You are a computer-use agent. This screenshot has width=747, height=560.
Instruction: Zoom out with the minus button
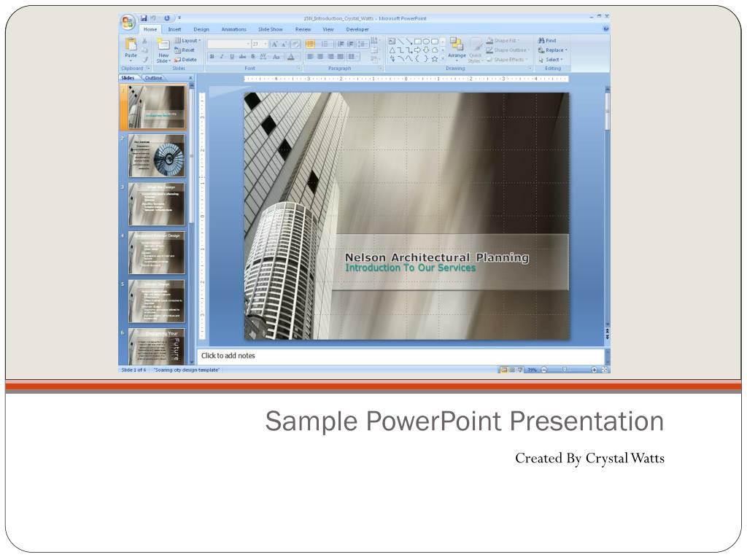pyautogui.click(x=544, y=370)
